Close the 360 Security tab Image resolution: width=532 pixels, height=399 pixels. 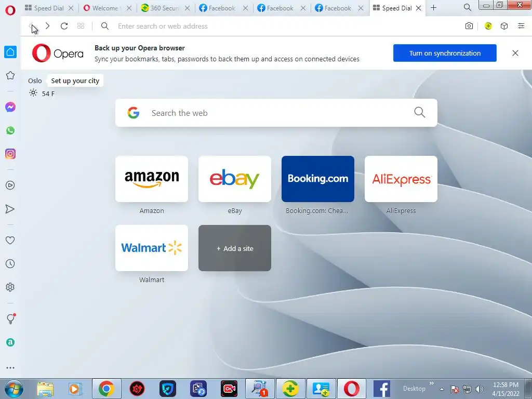[x=187, y=8]
